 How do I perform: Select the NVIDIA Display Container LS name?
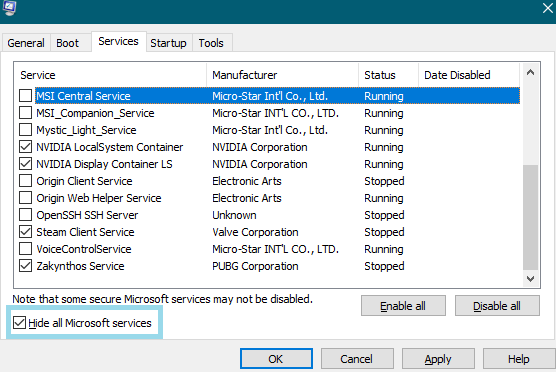coord(104,164)
